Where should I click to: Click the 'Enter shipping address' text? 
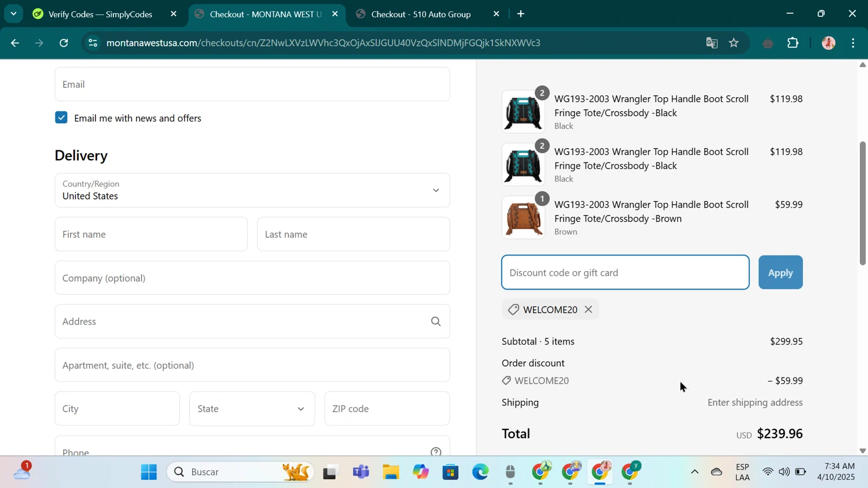click(x=755, y=402)
